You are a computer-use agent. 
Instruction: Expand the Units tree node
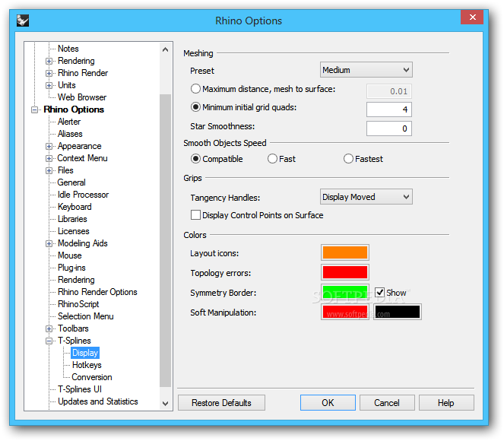click(49, 85)
